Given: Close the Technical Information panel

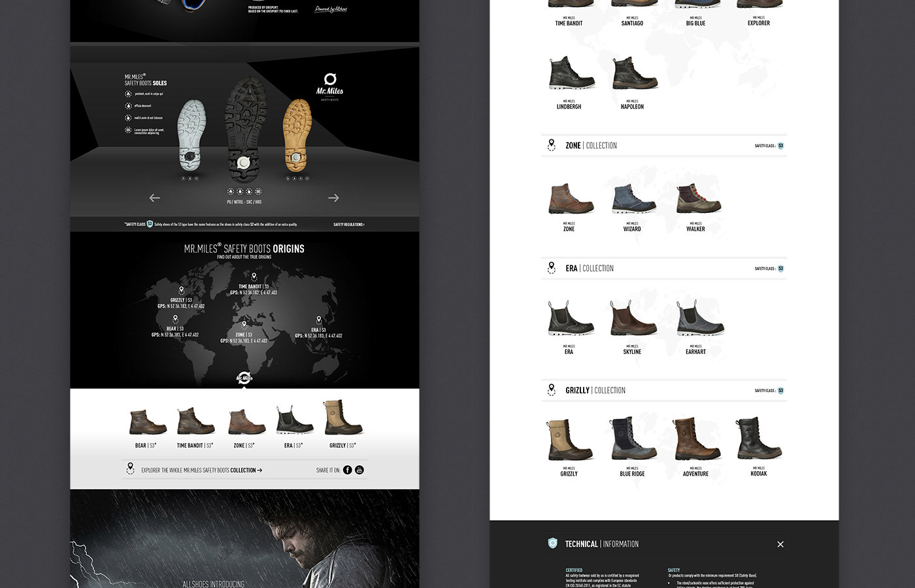Looking at the screenshot, I should [780, 544].
